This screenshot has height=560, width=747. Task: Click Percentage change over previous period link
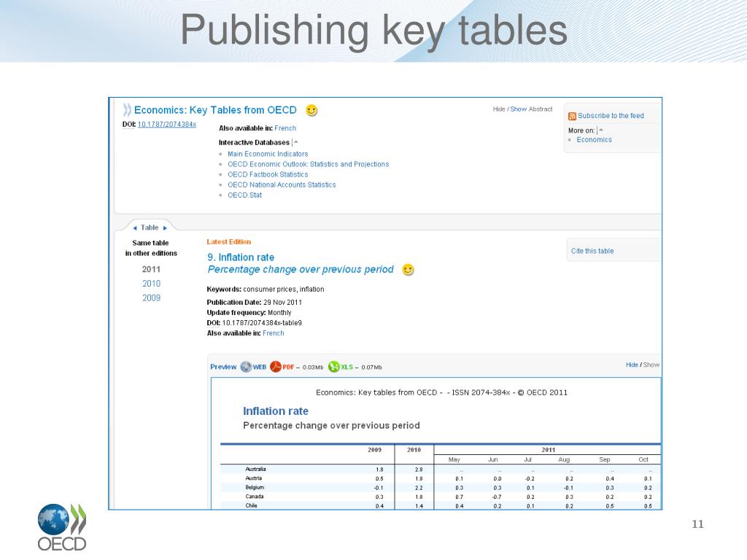pos(301,270)
